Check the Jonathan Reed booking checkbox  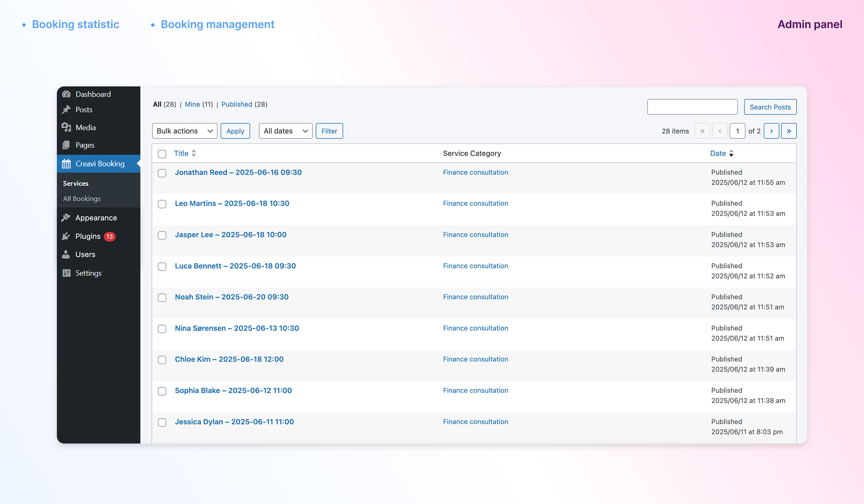point(162,173)
